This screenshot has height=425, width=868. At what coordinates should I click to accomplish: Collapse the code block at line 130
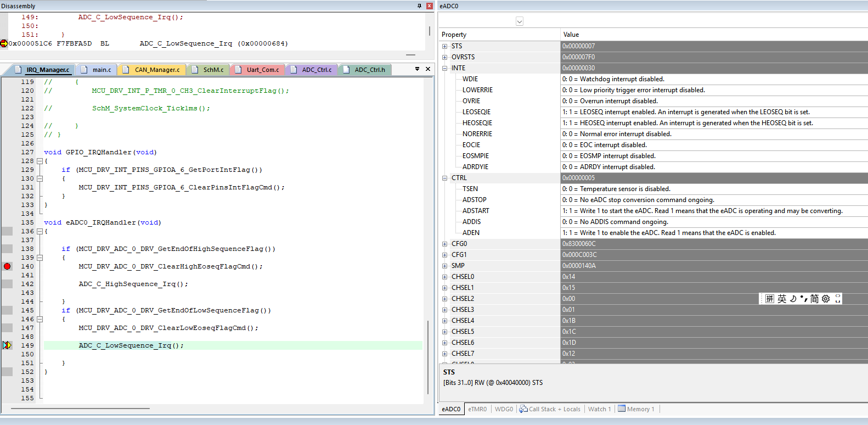[x=40, y=178]
